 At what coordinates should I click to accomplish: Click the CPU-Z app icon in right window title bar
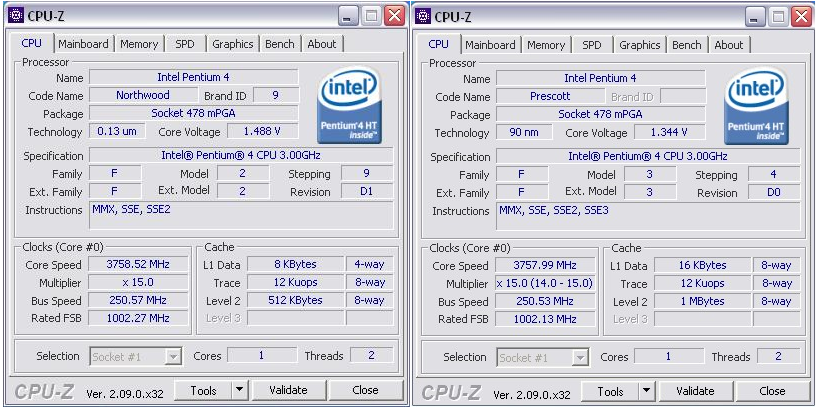tap(423, 16)
